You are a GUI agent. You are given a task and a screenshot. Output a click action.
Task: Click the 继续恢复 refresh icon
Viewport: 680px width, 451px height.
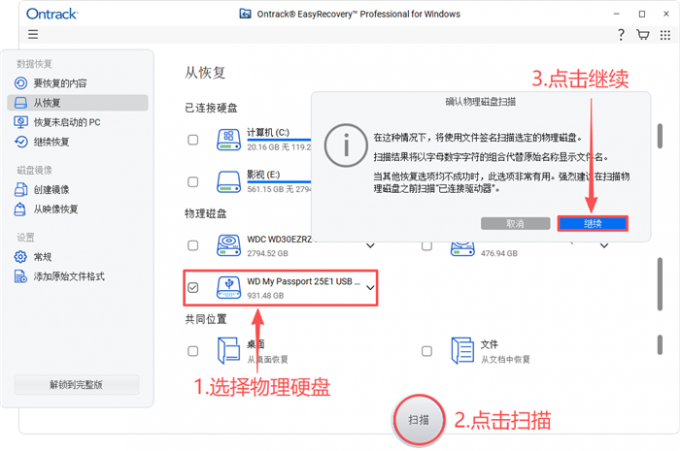coord(20,141)
